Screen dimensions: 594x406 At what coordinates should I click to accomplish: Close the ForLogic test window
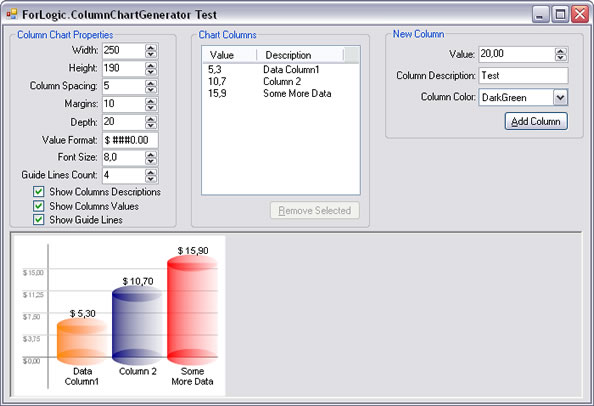click(580, 14)
